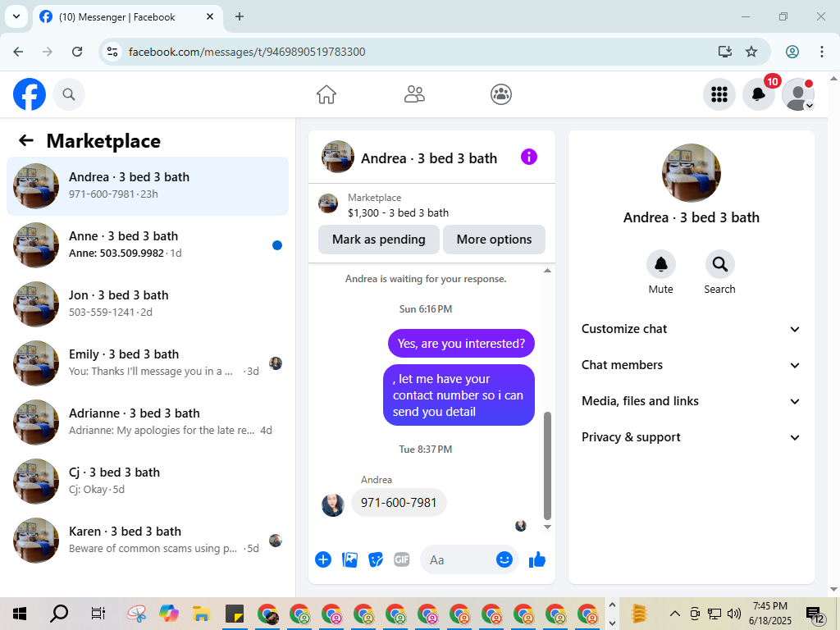Open Adrianne · 3 bed 3 bath conversation
The image size is (840, 630).
coord(148,422)
